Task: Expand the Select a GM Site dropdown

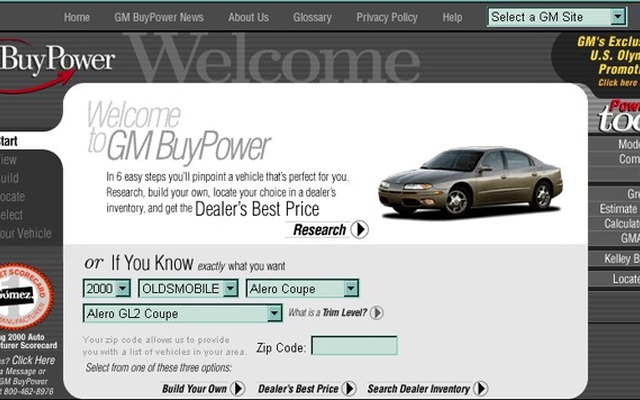Action: pyautogui.click(x=557, y=17)
